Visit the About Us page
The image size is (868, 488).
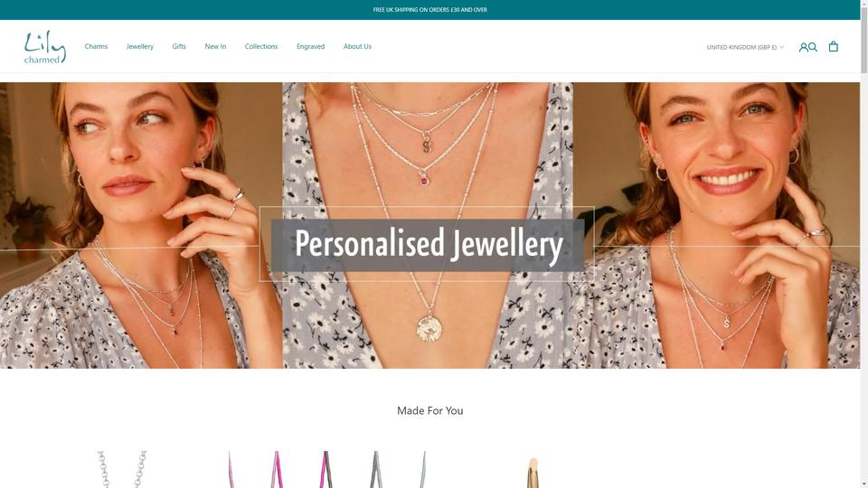pos(357,46)
